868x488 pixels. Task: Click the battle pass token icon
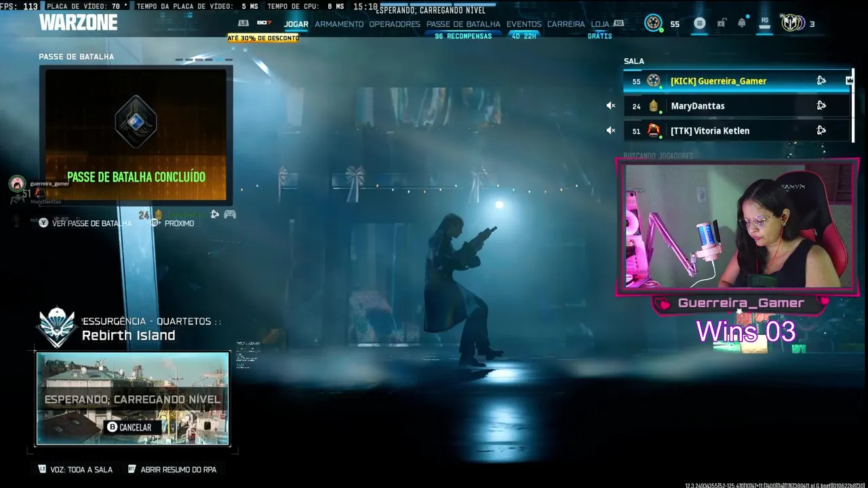tap(136, 122)
